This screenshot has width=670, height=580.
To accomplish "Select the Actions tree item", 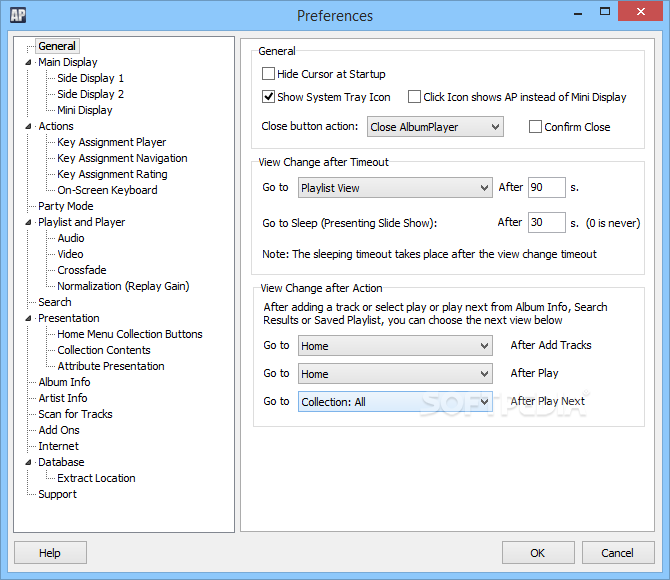I will coord(56,126).
